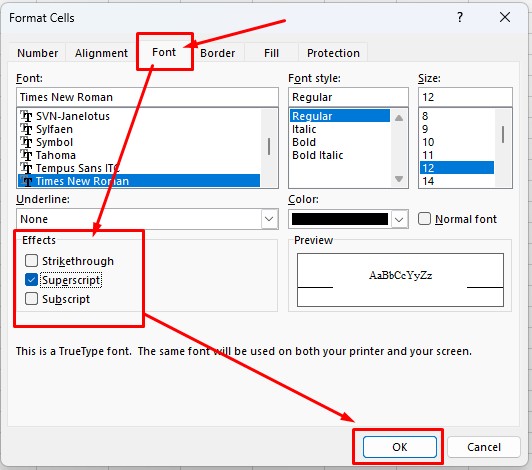Close the Format Cells dialog
Viewport: 532px width, 470px height.
coord(505,17)
